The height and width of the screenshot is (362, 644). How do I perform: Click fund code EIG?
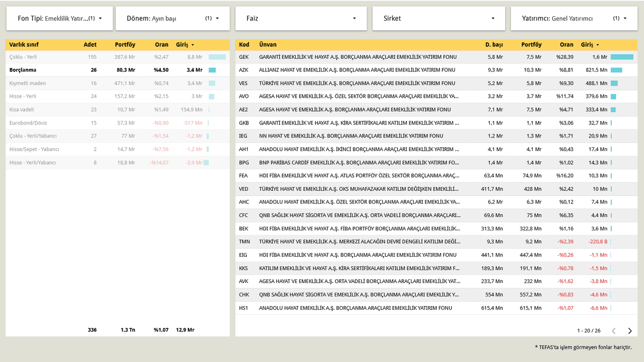(x=244, y=255)
